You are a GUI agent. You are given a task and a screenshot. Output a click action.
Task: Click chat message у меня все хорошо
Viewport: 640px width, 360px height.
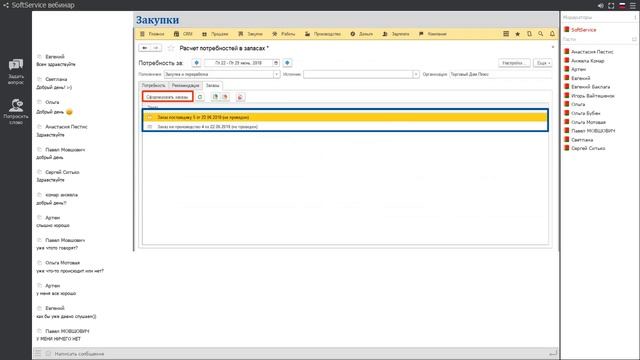(56, 293)
